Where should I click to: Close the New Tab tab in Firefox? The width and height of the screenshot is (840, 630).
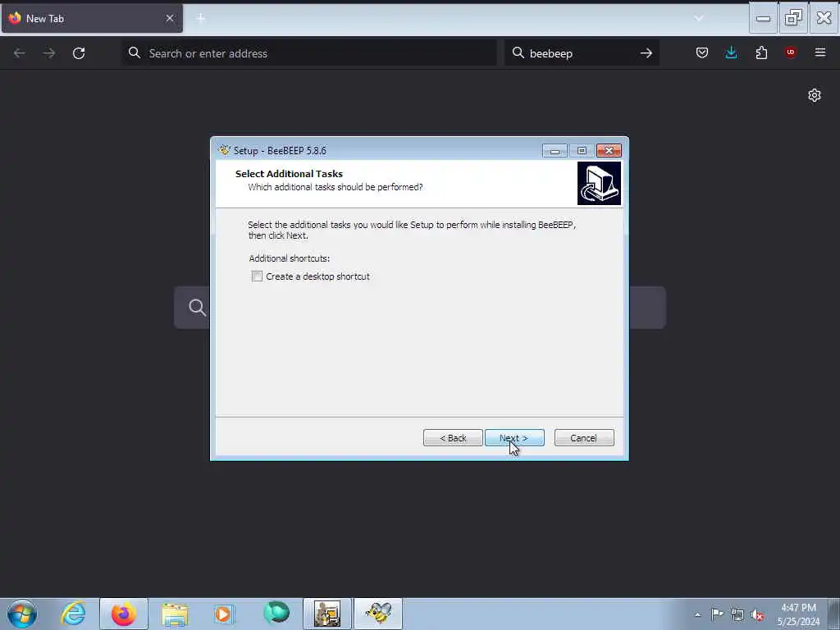pyautogui.click(x=170, y=18)
